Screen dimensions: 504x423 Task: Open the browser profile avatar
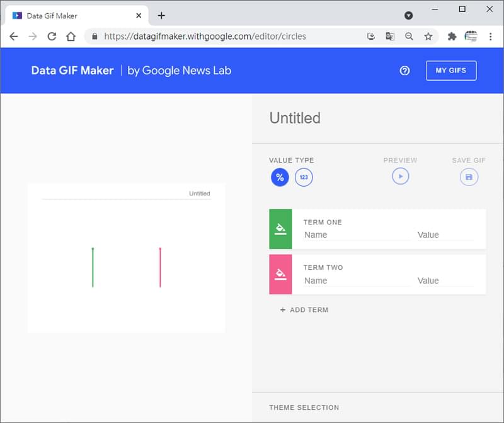[471, 37]
